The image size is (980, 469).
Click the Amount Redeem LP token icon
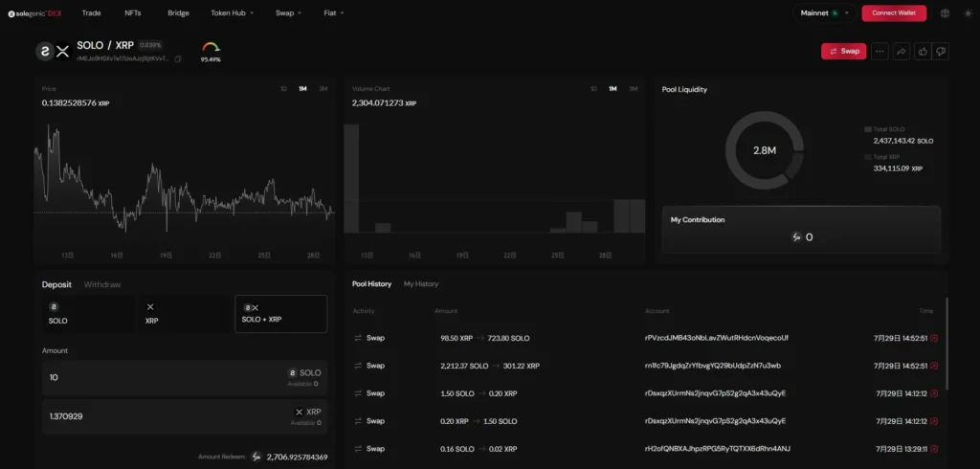click(x=256, y=458)
